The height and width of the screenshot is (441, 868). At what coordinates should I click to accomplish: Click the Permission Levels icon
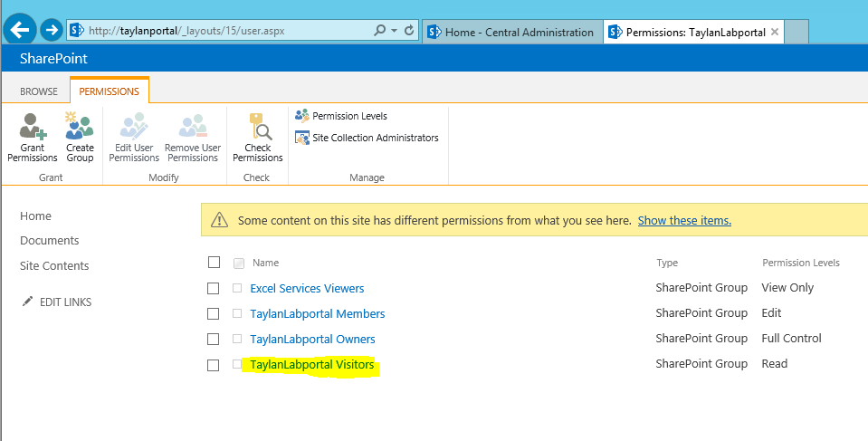(301, 116)
